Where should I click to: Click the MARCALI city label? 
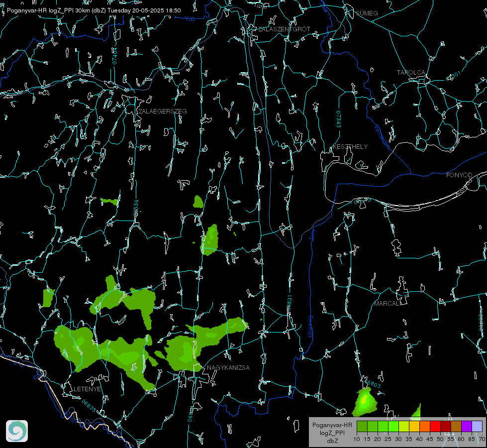tap(387, 304)
